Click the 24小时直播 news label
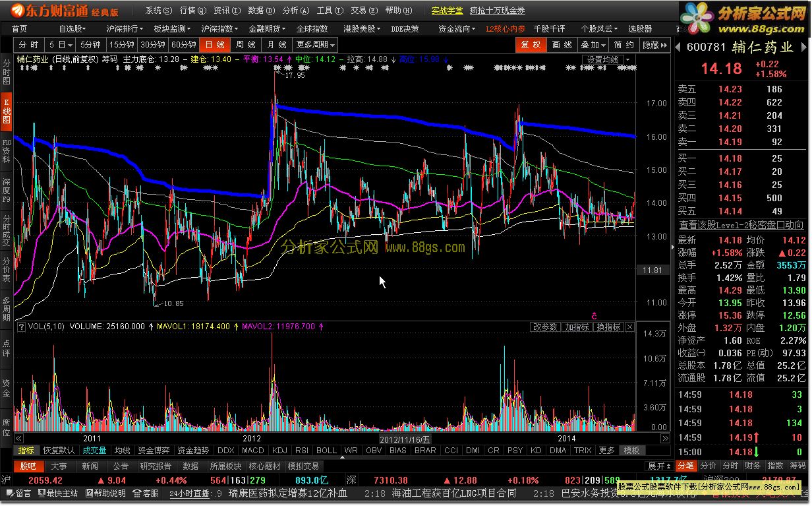The height and width of the screenshot is (506, 812). click(x=189, y=493)
